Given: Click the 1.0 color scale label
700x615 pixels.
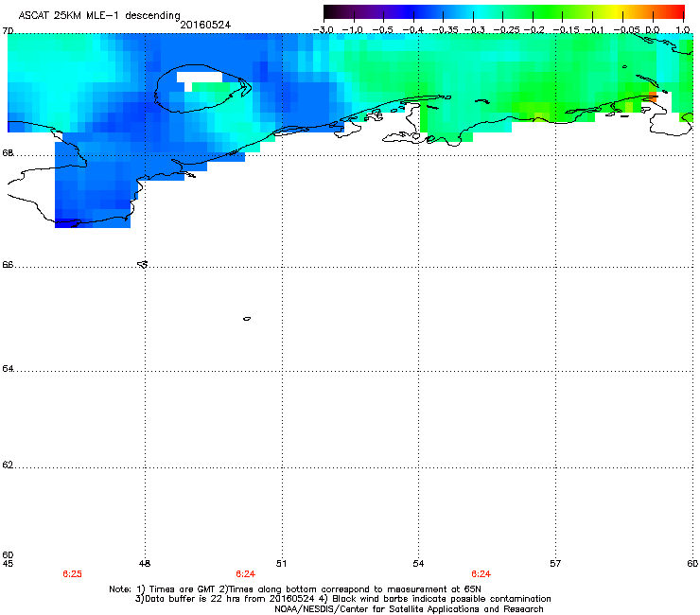Looking at the screenshot, I should click(x=683, y=30).
